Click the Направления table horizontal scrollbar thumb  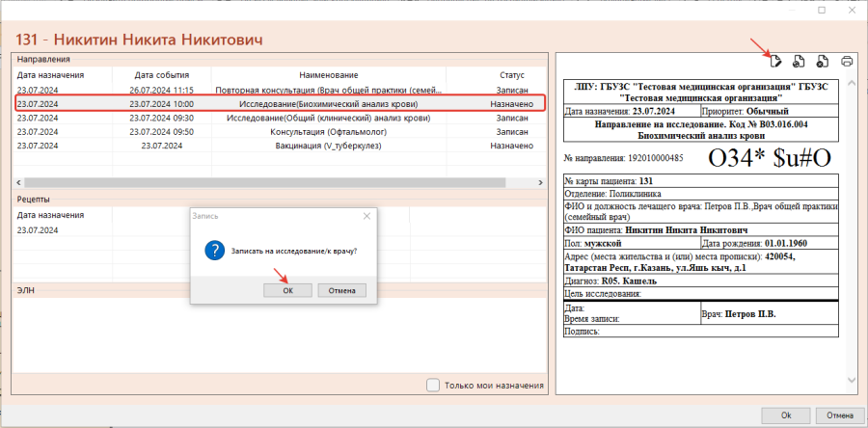coord(264,182)
